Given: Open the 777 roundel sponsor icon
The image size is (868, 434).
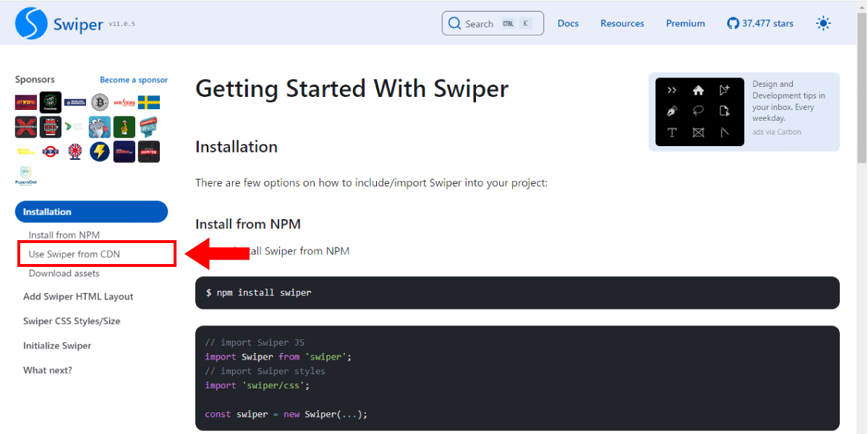Looking at the screenshot, I should click(x=51, y=152).
